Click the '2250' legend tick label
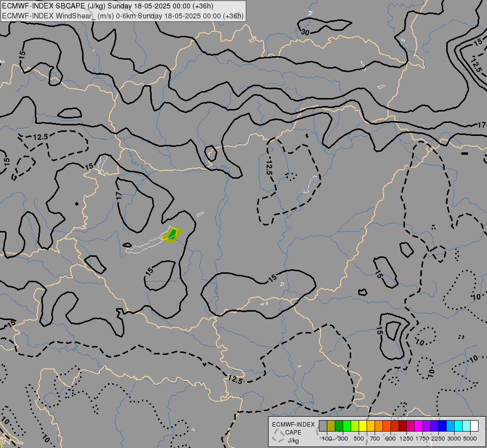487x448 pixels. [438, 439]
